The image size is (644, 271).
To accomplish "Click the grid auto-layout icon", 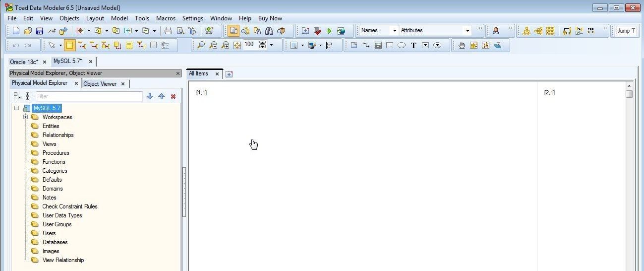I will tap(550, 31).
